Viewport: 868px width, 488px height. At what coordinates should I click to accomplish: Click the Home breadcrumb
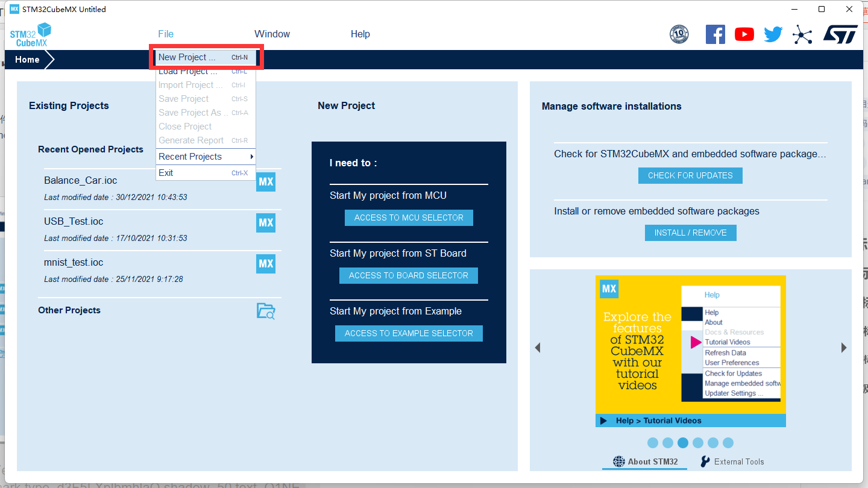click(27, 60)
